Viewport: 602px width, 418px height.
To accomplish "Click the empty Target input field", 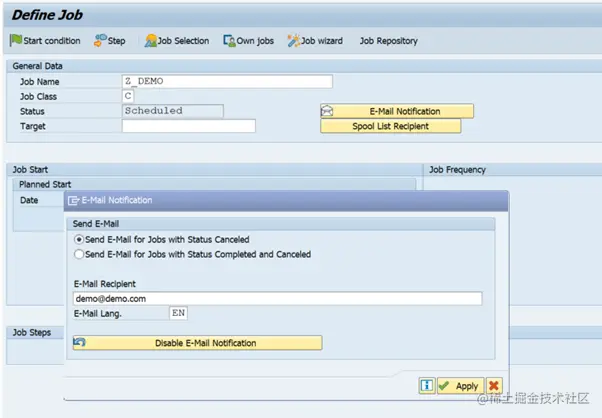I will tap(189, 126).
